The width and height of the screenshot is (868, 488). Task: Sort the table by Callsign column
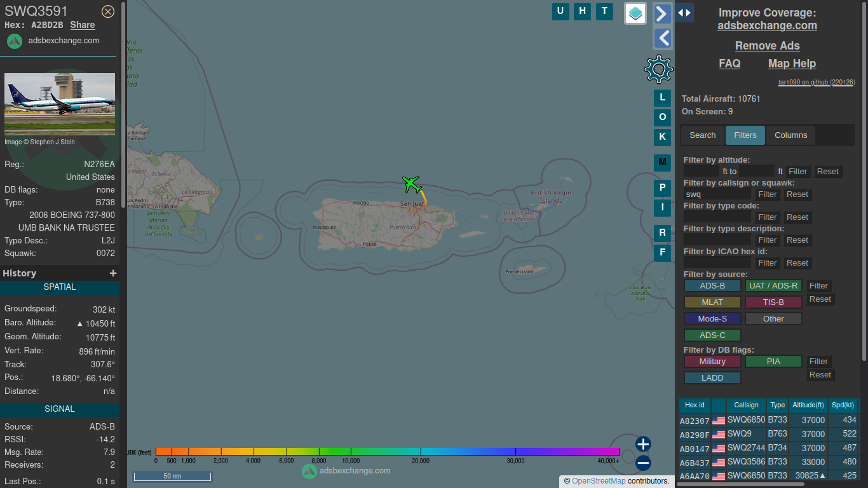[x=746, y=405]
